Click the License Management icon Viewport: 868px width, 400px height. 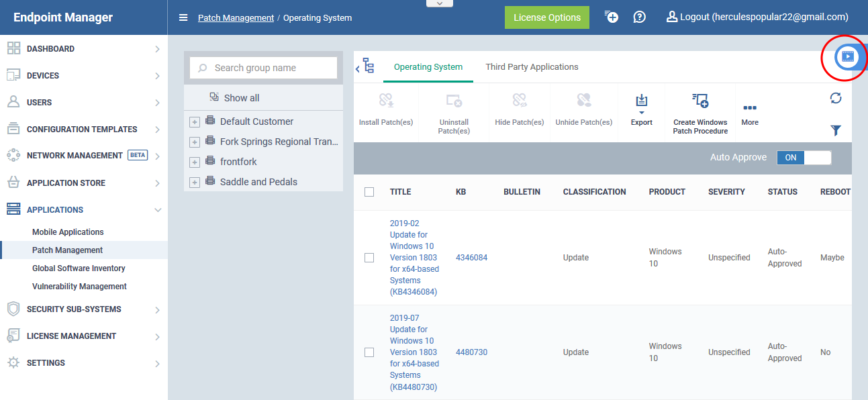click(x=13, y=336)
